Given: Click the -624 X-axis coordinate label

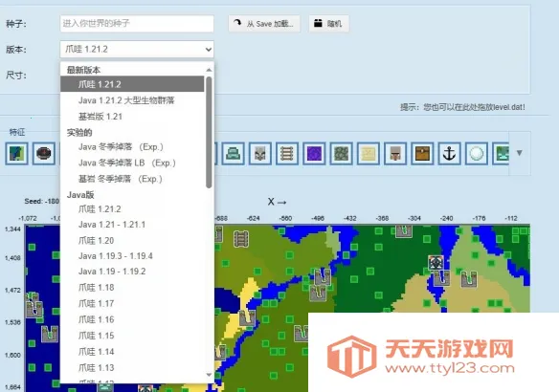Looking at the screenshot, I should click(x=253, y=218).
